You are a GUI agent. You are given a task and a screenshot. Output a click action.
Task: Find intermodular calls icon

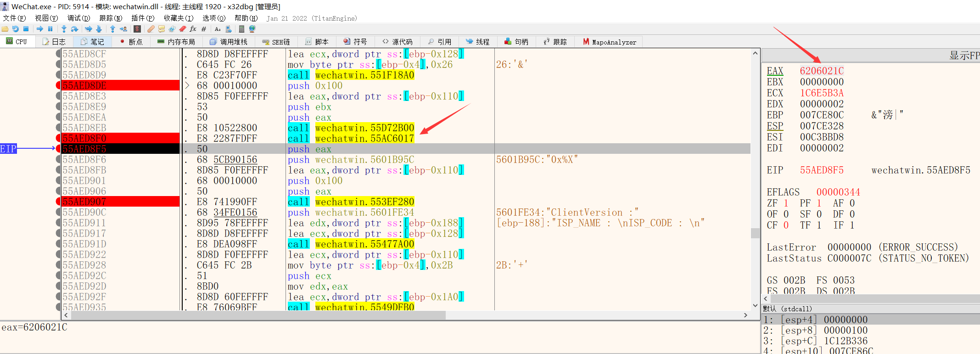coord(228,29)
